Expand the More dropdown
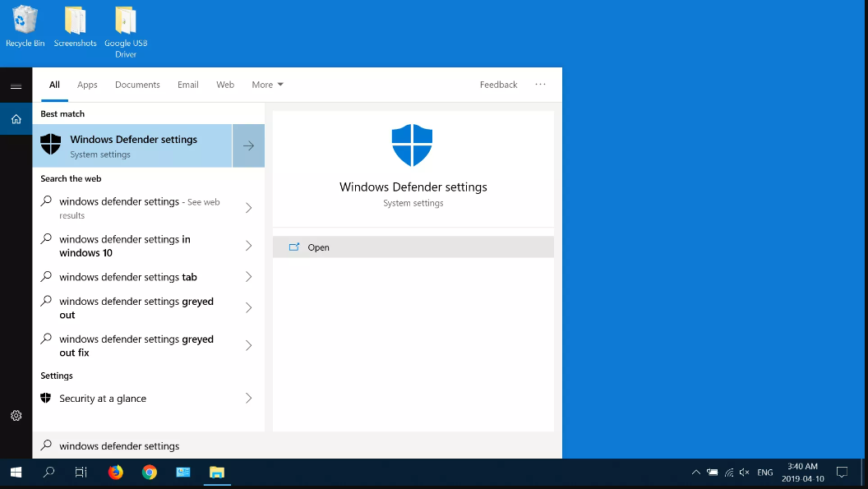The image size is (868, 489). 267,85
